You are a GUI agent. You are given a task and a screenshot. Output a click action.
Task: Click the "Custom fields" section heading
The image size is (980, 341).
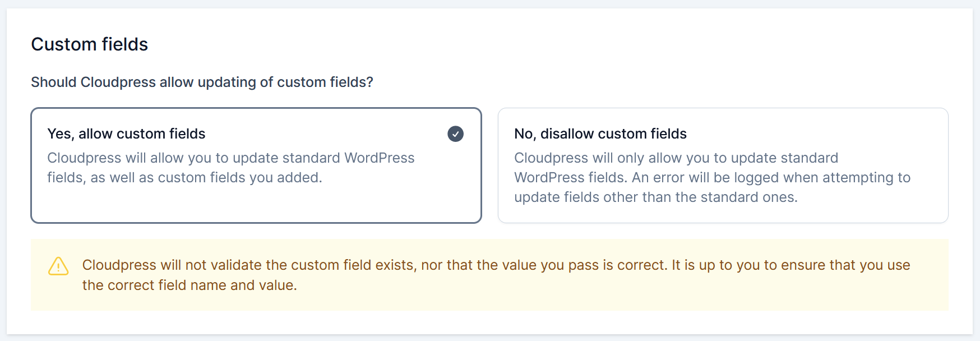click(90, 44)
